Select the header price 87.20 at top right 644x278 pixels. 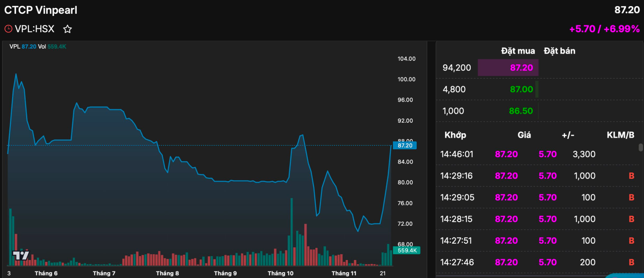(x=627, y=10)
